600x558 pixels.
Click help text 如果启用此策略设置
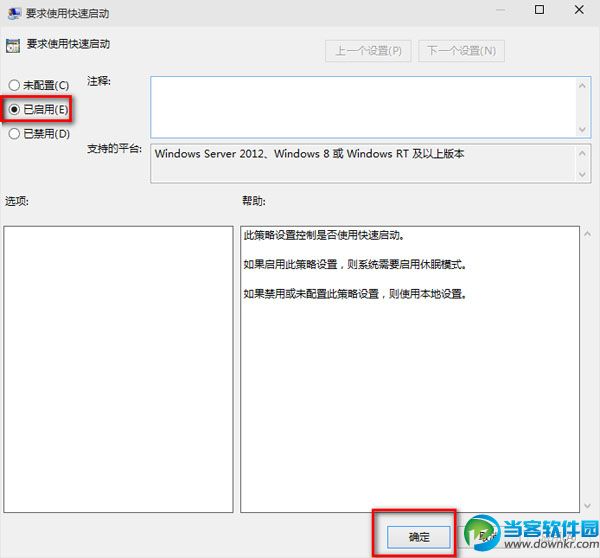tap(290, 264)
